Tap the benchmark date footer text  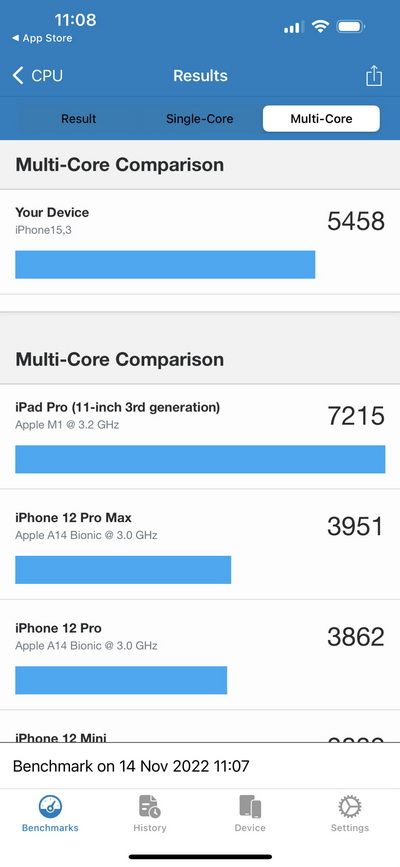click(x=131, y=766)
